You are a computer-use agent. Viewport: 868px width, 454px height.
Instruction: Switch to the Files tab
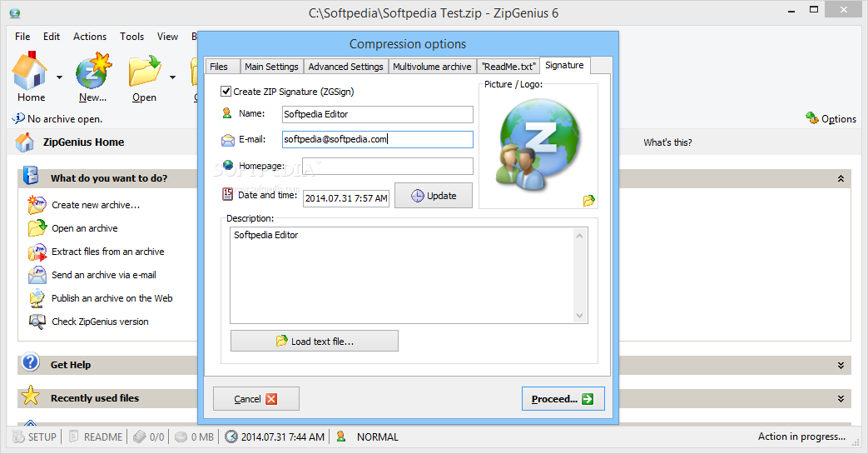coord(222,67)
